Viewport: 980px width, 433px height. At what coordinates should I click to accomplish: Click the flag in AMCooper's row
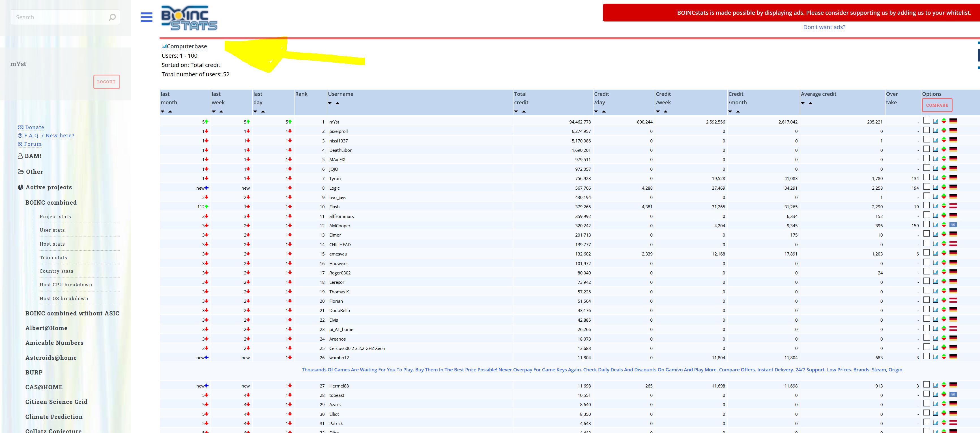[953, 225]
